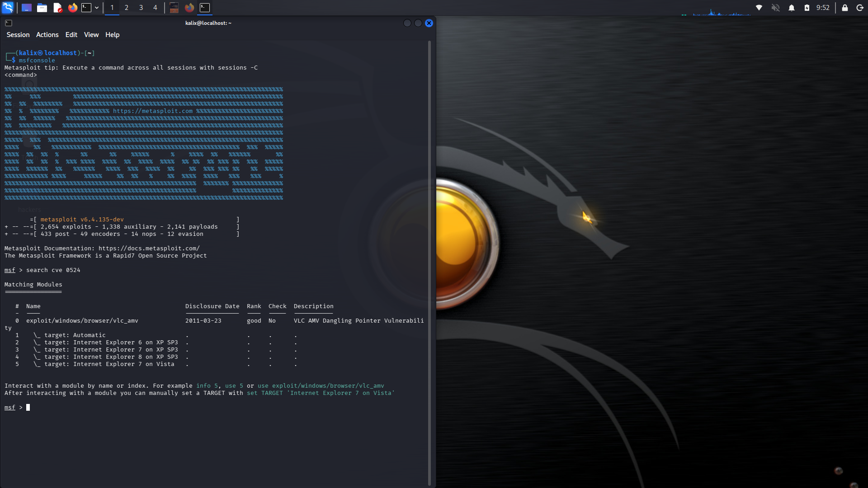The image size is (868, 488).
Task: Open the Actions menu
Action: tap(47, 35)
